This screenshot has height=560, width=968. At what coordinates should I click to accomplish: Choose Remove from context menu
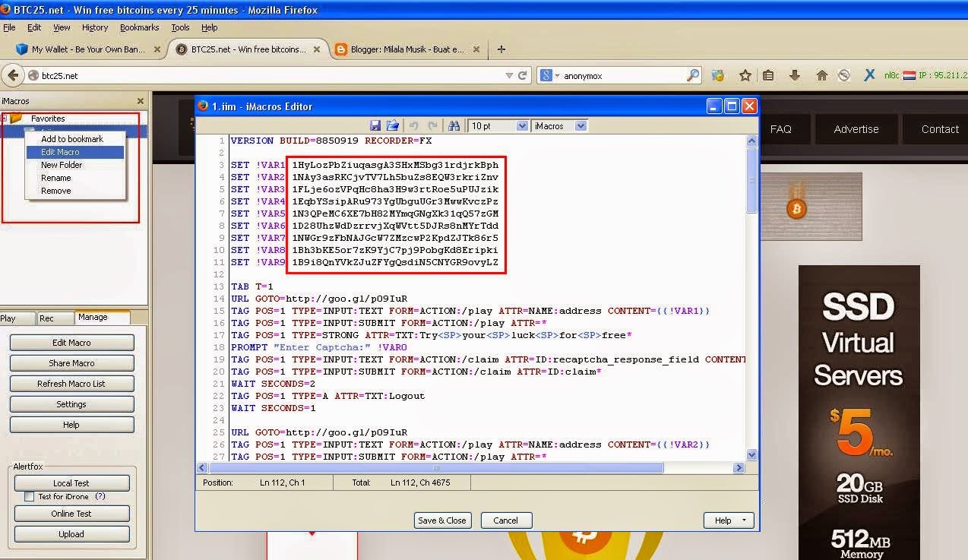pos(74,191)
